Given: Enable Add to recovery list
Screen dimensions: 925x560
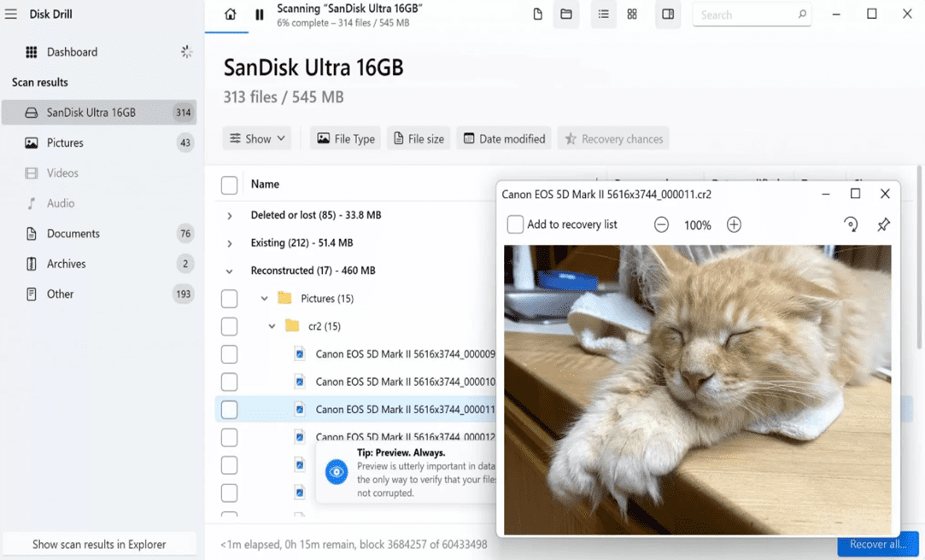Looking at the screenshot, I should [514, 225].
